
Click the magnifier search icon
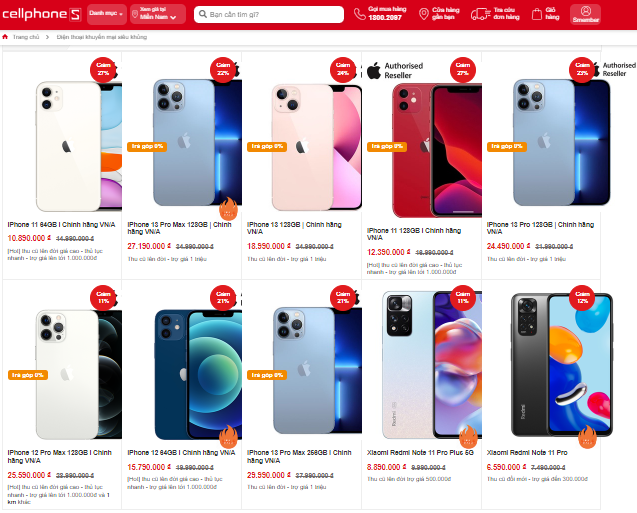(x=202, y=14)
